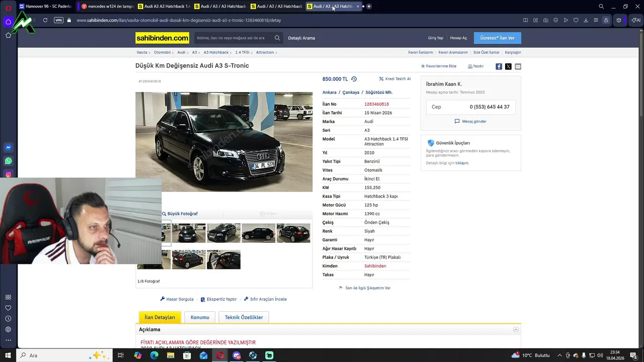Open Opera sidebar speed dial grid icon

pos(8,297)
